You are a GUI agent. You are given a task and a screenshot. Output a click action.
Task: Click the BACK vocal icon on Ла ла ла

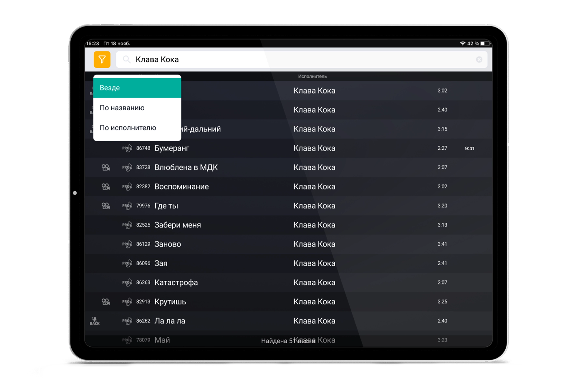pyautogui.click(x=95, y=321)
